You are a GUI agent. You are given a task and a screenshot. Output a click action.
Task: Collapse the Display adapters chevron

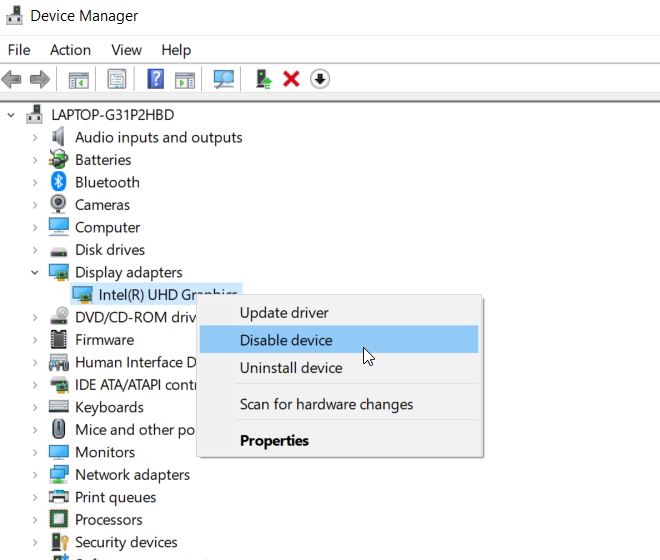(x=35, y=272)
